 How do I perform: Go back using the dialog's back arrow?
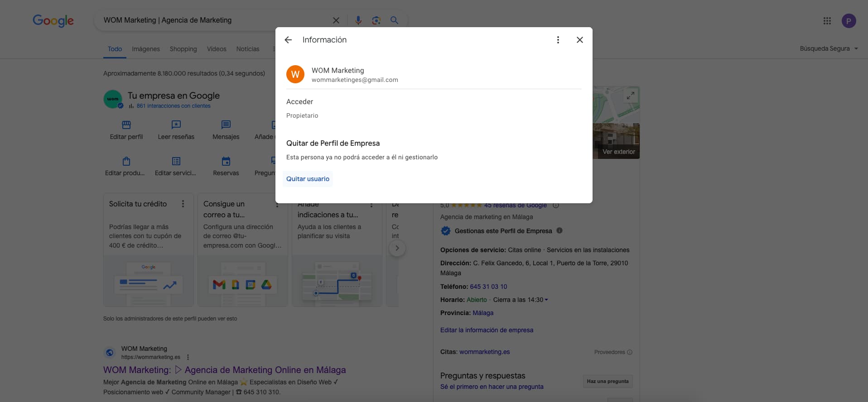(x=288, y=40)
